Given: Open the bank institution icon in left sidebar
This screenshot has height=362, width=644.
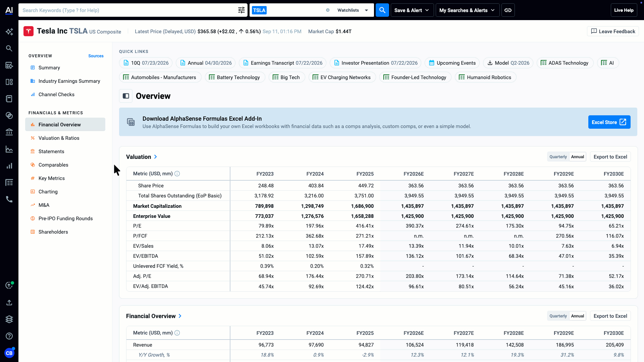Looking at the screenshot, I should 9,132.
